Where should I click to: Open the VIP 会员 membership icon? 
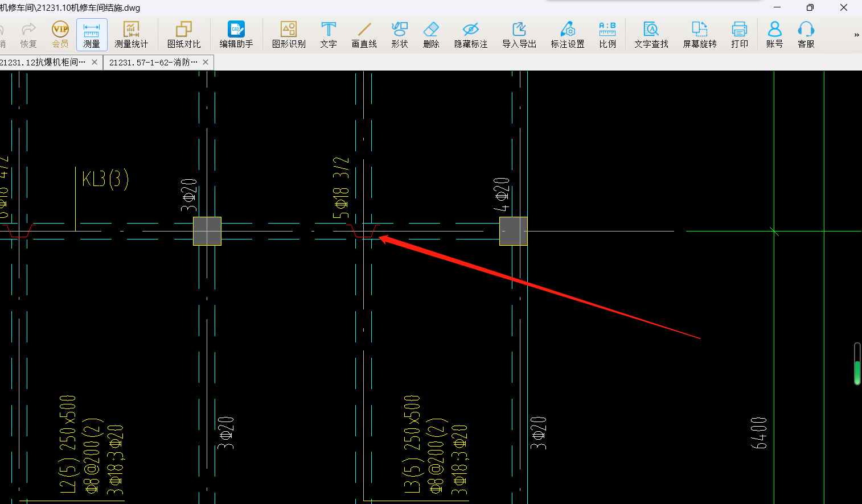(x=60, y=35)
